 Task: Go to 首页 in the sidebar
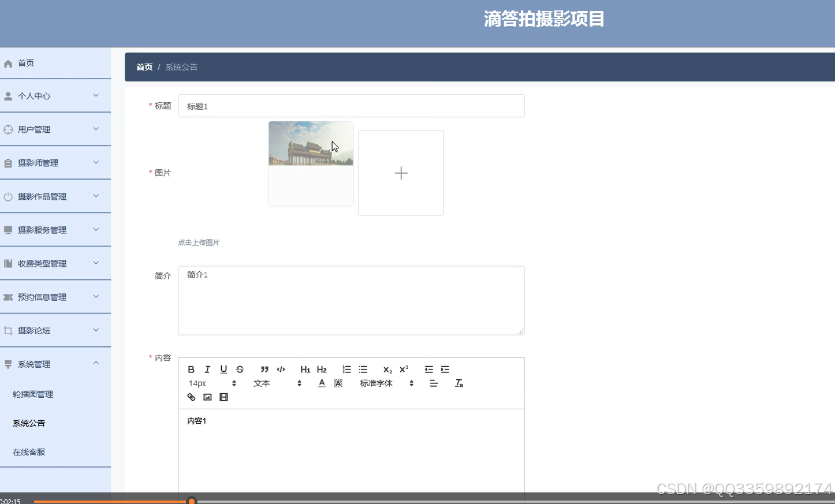click(55, 63)
